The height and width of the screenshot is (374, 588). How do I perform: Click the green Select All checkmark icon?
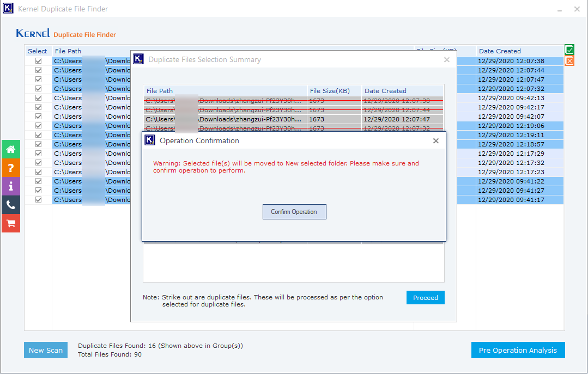(x=569, y=50)
